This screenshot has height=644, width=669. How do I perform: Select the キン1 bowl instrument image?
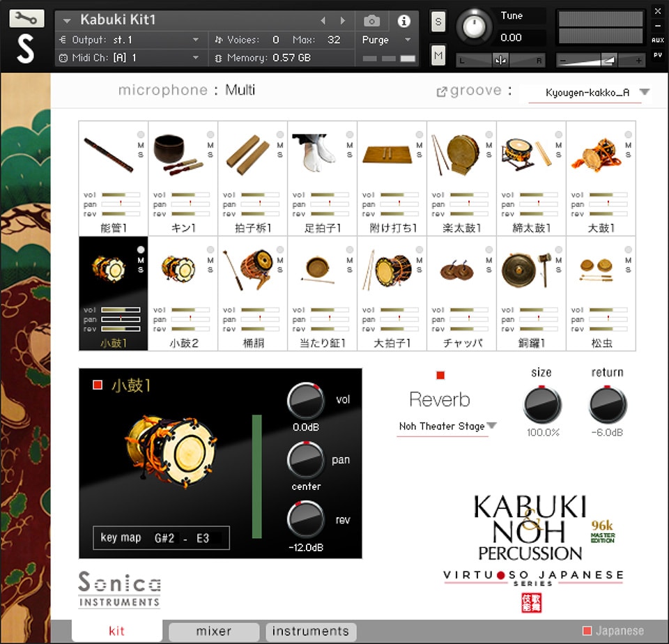[178, 155]
